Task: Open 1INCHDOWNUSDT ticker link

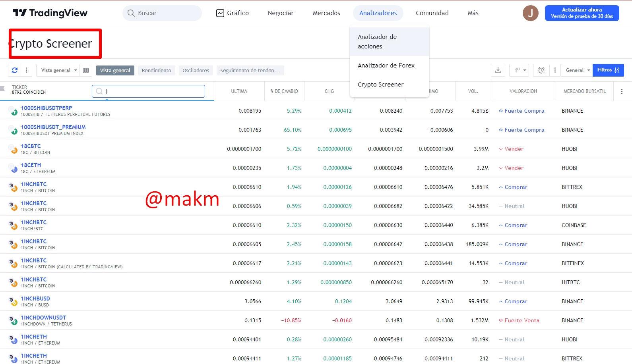Action: (x=44, y=318)
